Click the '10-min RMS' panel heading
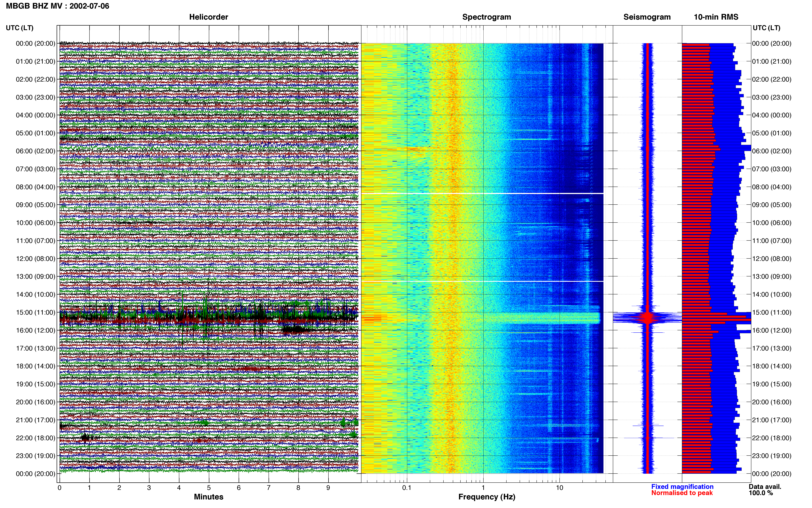This screenshot has height=508, width=812. pos(716,17)
